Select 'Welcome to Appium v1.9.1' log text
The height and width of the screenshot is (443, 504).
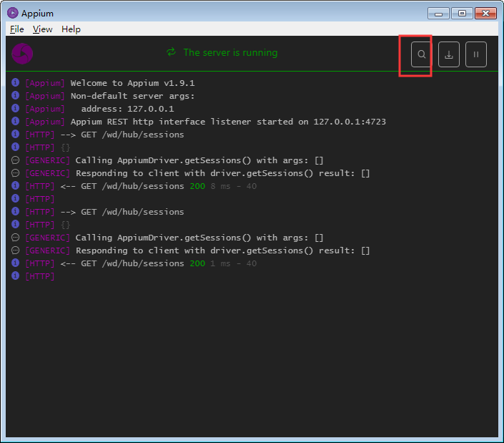point(133,83)
